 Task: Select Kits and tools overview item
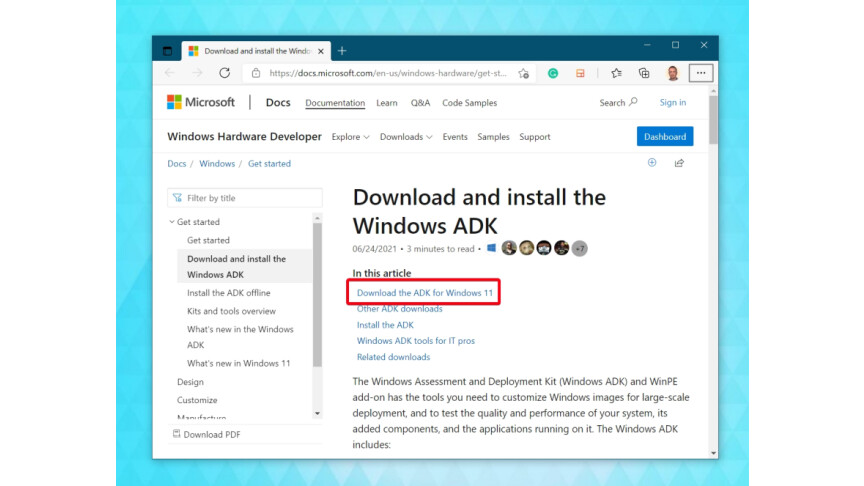pyautogui.click(x=231, y=311)
